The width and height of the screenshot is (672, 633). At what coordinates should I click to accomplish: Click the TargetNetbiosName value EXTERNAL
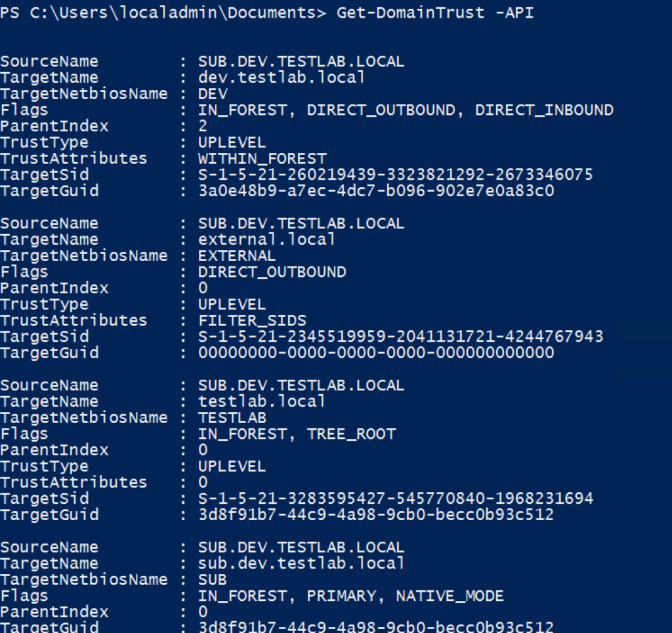coord(236,256)
